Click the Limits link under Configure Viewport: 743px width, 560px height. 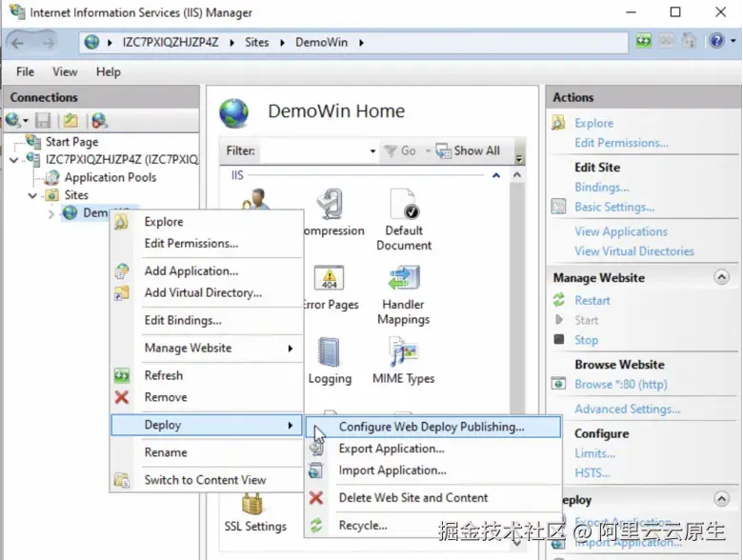[x=594, y=453]
